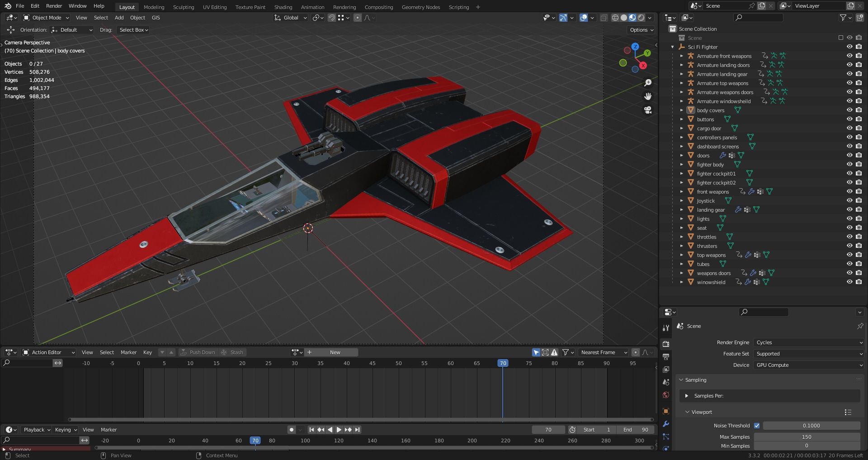Toggle X-ray view in viewport header
The width and height of the screenshot is (868, 460).
604,18
